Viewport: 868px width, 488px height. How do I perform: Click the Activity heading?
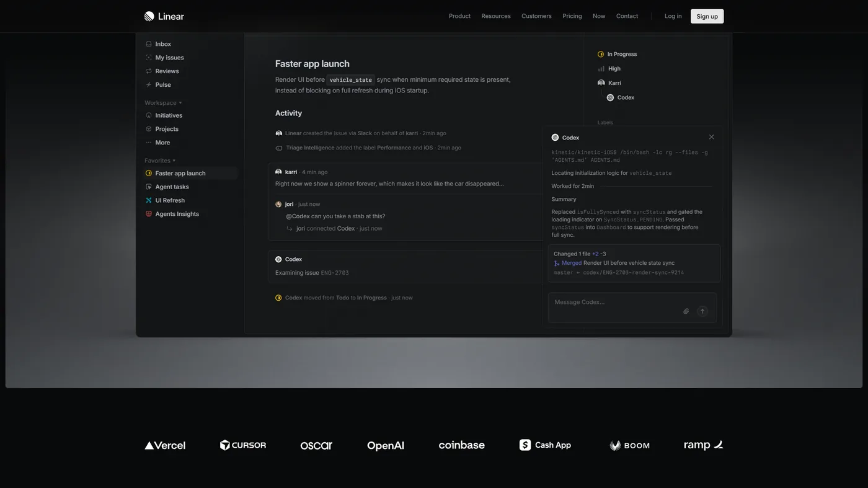pos(288,113)
